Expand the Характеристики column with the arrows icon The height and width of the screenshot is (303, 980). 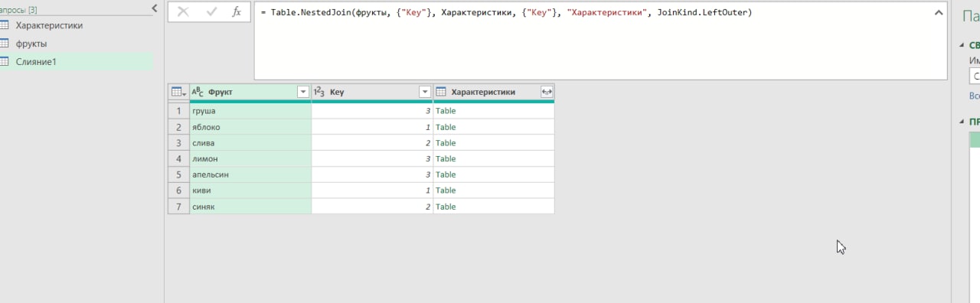pyautogui.click(x=547, y=92)
